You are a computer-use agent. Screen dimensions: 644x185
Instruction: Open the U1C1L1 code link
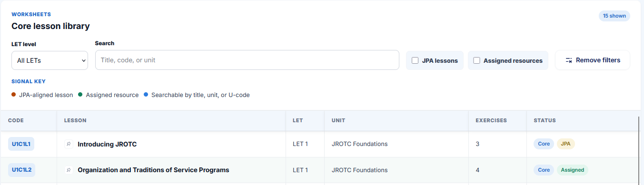click(21, 144)
